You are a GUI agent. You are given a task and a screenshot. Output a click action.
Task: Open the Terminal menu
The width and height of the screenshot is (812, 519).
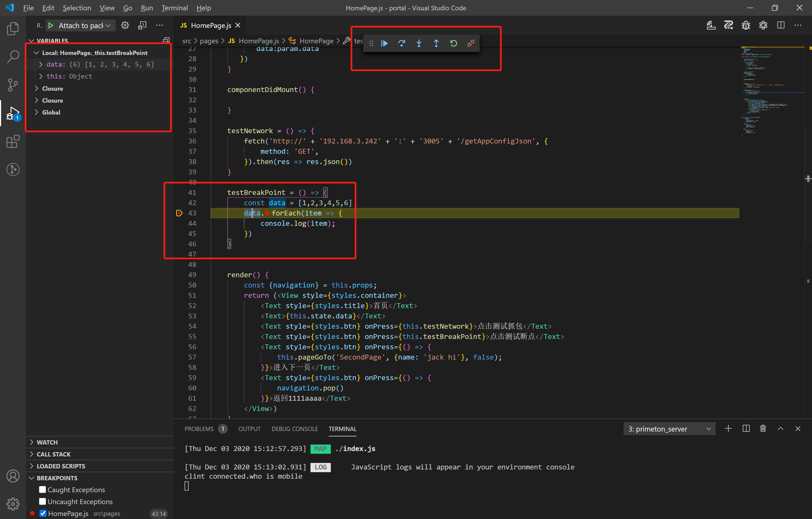tap(174, 8)
